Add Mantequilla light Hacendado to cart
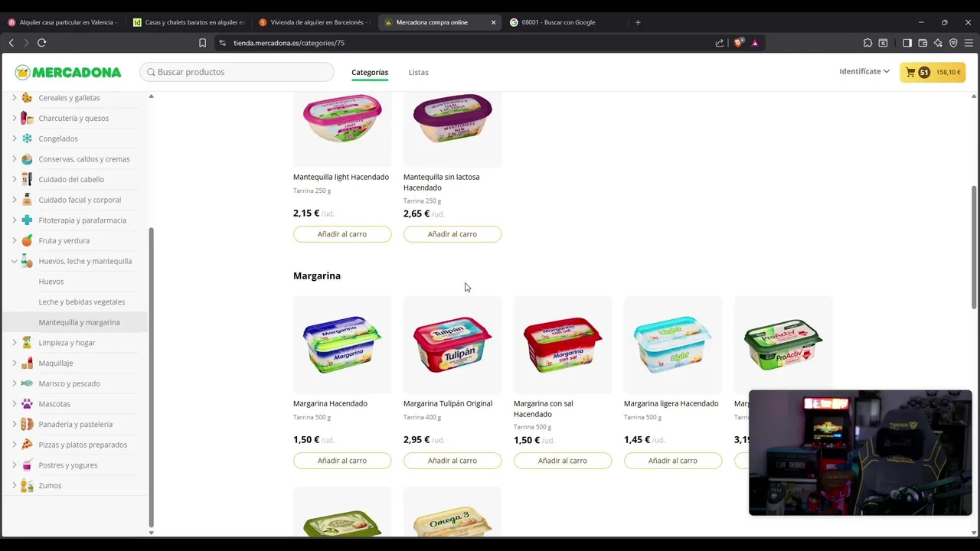This screenshot has width=980, height=551. tap(342, 234)
